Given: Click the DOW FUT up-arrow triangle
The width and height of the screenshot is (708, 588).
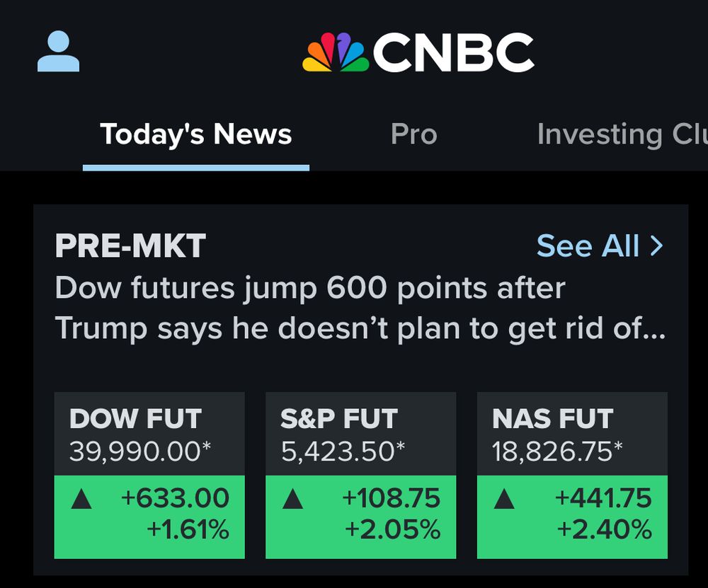Looking at the screenshot, I should click(x=81, y=499).
